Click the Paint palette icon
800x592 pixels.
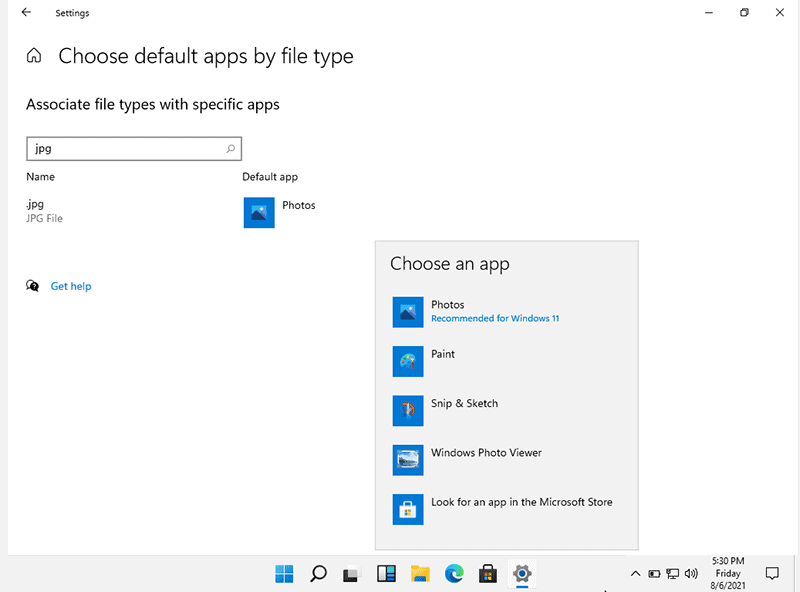coord(408,361)
